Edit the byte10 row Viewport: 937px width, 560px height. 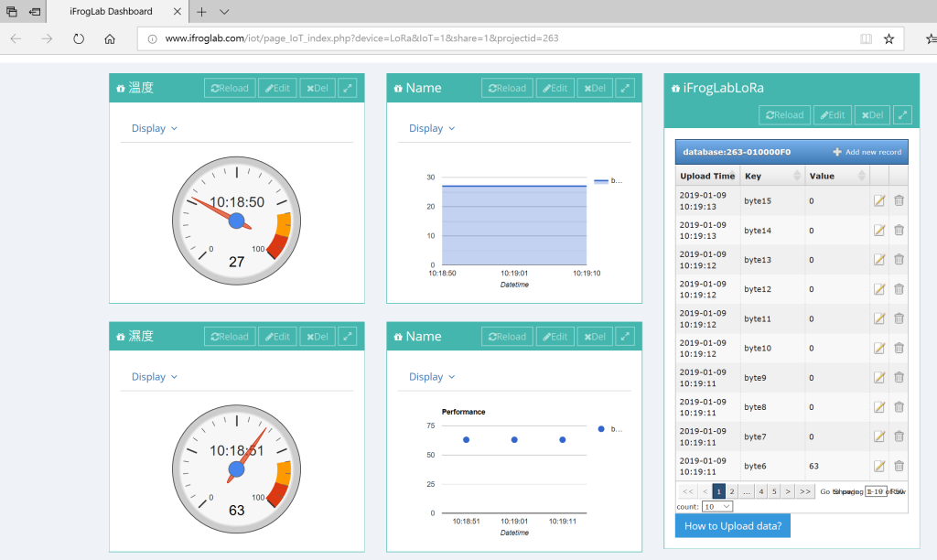(879, 348)
